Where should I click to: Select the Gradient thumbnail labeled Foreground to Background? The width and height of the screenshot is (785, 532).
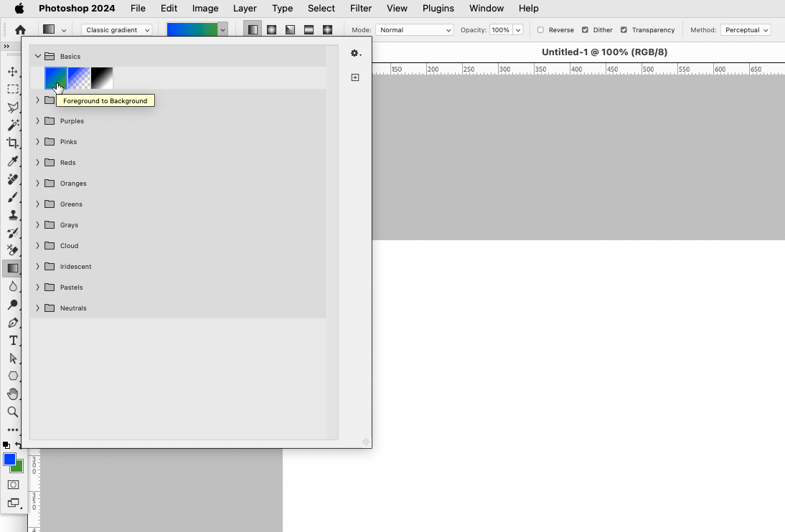(x=56, y=77)
